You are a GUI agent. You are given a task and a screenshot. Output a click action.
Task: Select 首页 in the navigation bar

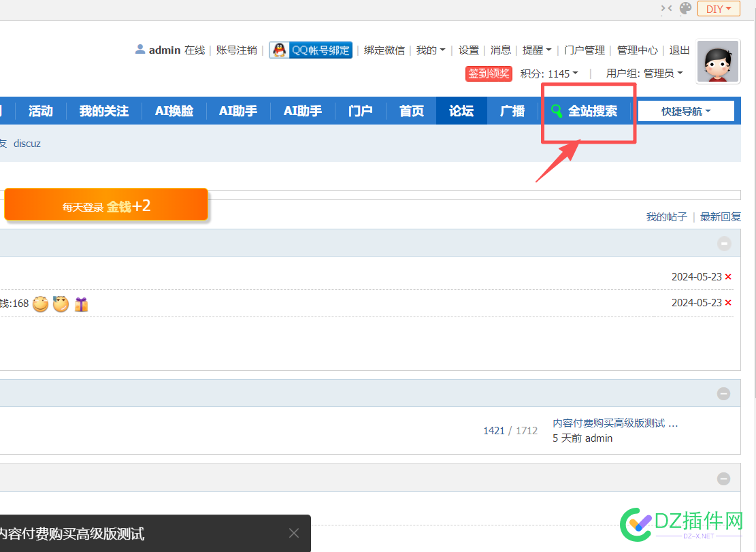411,110
